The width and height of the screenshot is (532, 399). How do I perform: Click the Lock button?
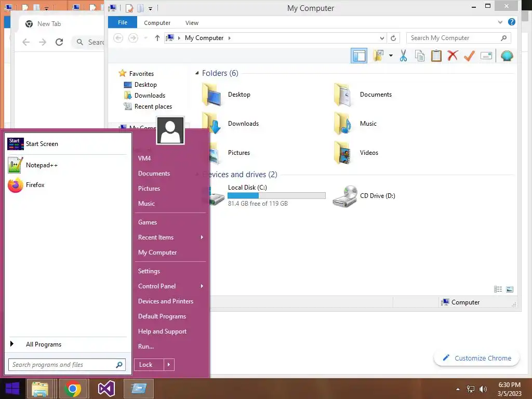click(x=149, y=365)
